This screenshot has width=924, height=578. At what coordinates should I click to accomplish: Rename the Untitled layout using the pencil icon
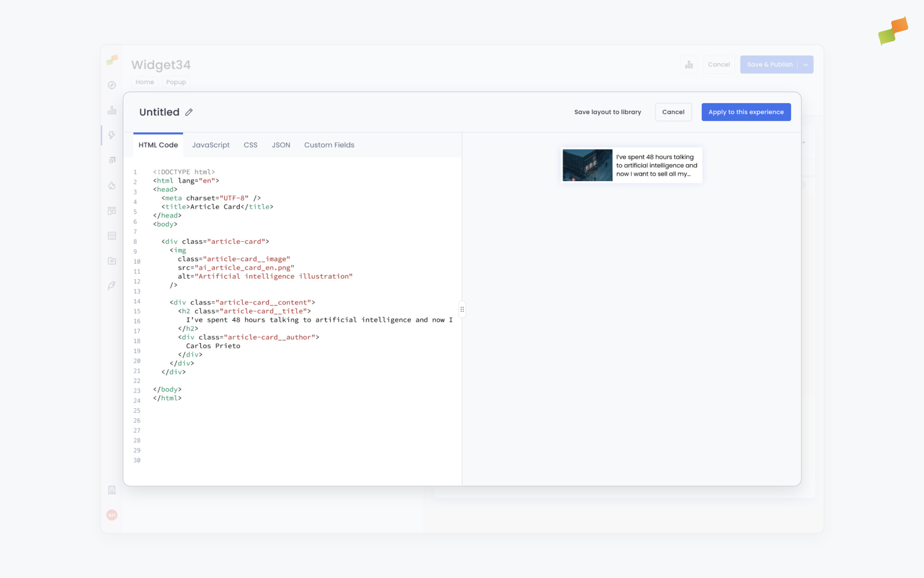coord(189,112)
